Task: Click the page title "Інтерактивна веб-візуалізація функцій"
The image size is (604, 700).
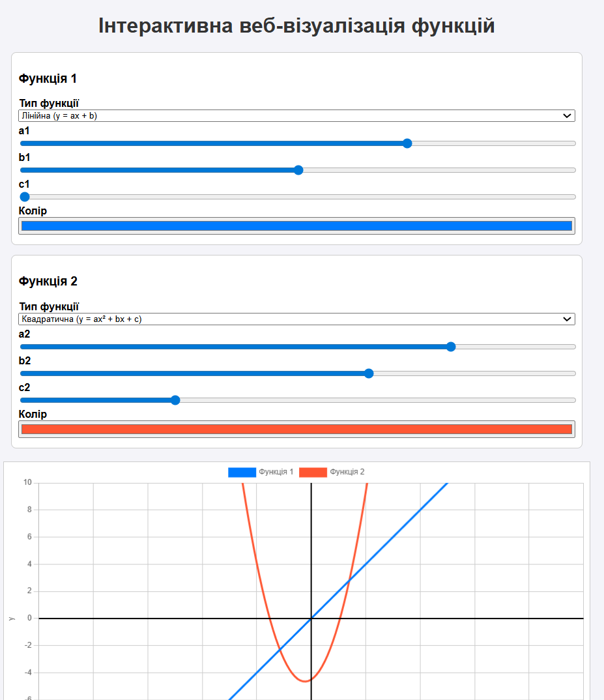Action: click(x=296, y=26)
